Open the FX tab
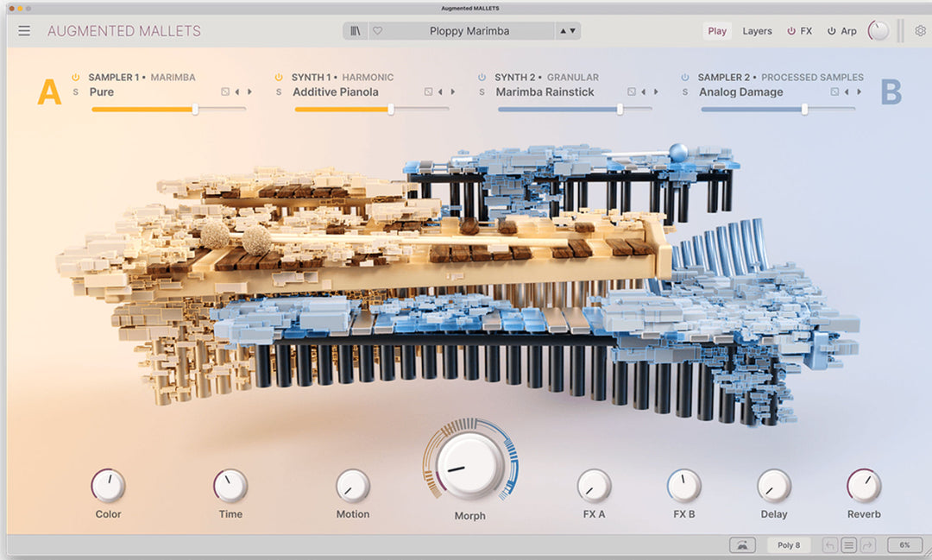Image resolution: width=932 pixels, height=560 pixels. pyautogui.click(x=806, y=31)
